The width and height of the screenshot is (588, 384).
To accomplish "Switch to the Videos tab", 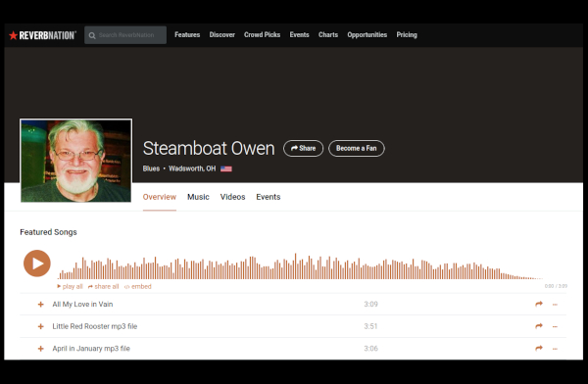I will [x=232, y=197].
